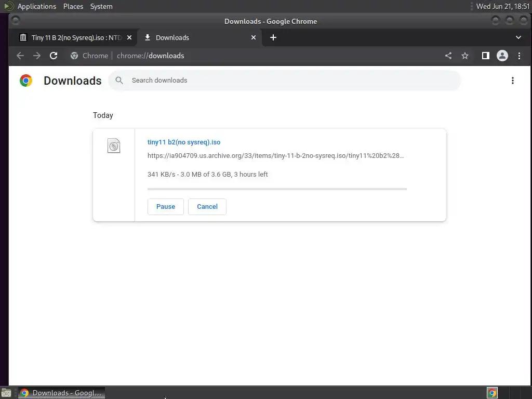Screen dimensions: 532x399
Task: Open the Applications menu
Action: pyautogui.click(x=37, y=6)
